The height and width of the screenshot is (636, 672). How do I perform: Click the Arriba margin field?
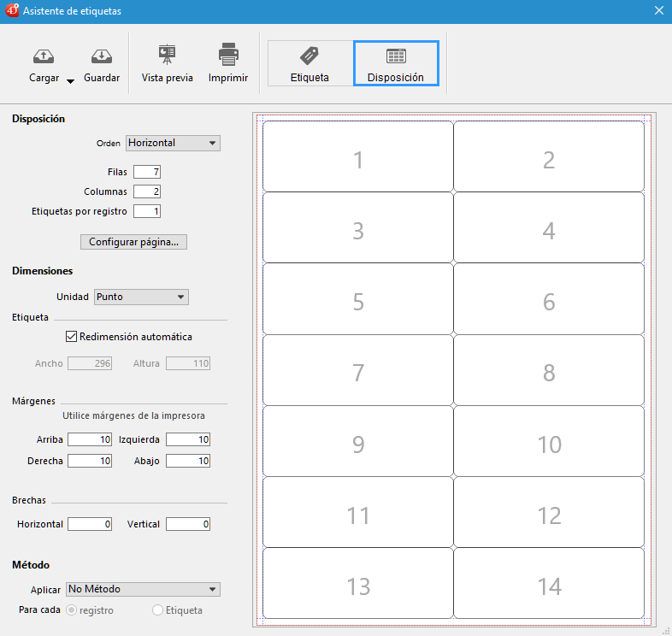point(90,439)
